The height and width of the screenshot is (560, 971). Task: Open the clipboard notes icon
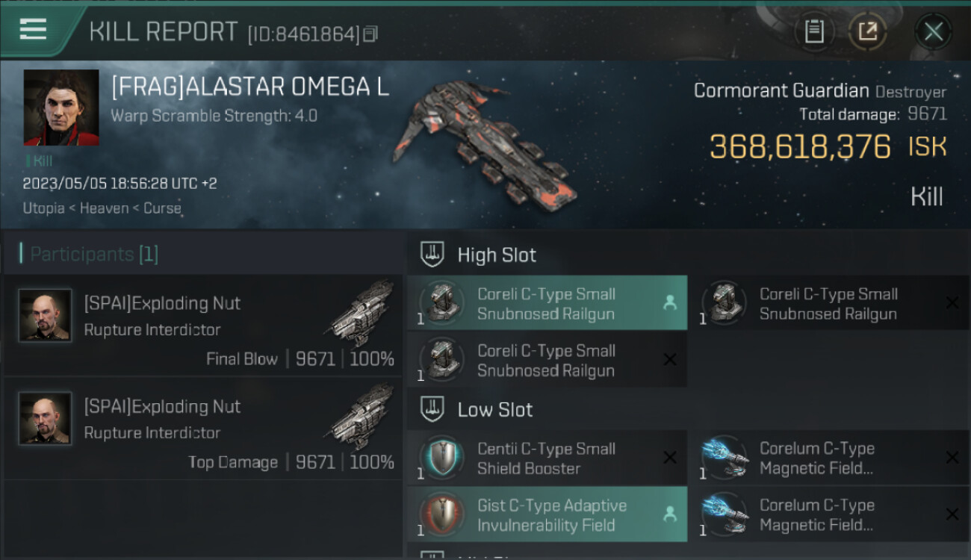[x=814, y=31]
